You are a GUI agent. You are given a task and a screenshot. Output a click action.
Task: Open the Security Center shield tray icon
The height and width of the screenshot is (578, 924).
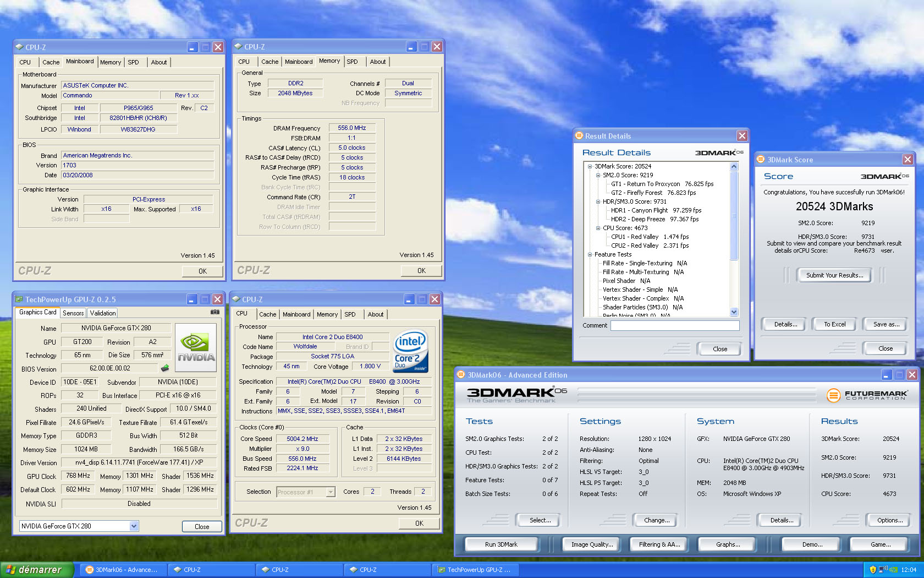[873, 570]
